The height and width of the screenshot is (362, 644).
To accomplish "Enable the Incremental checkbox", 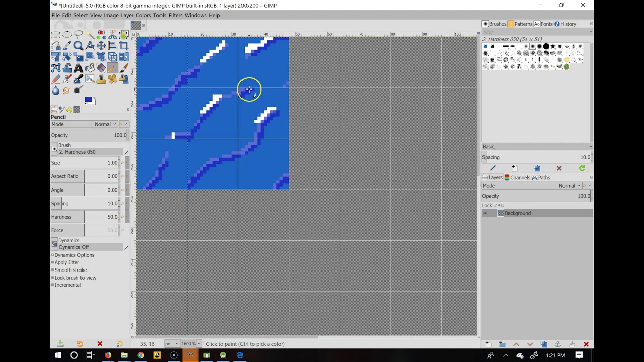I will [x=52, y=285].
